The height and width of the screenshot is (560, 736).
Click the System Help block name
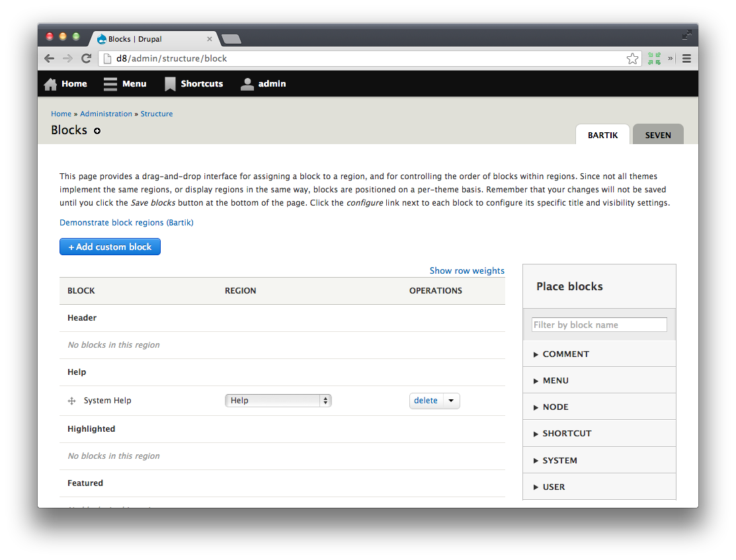point(108,401)
